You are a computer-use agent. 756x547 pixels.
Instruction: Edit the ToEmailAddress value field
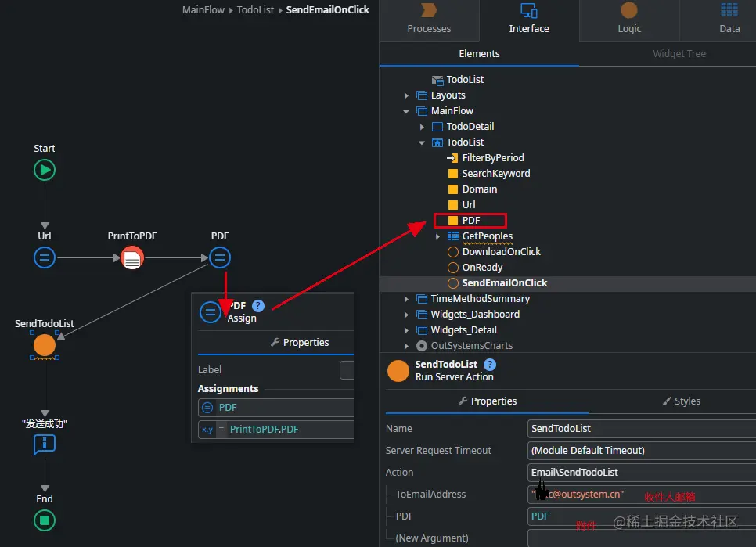pyautogui.click(x=642, y=495)
